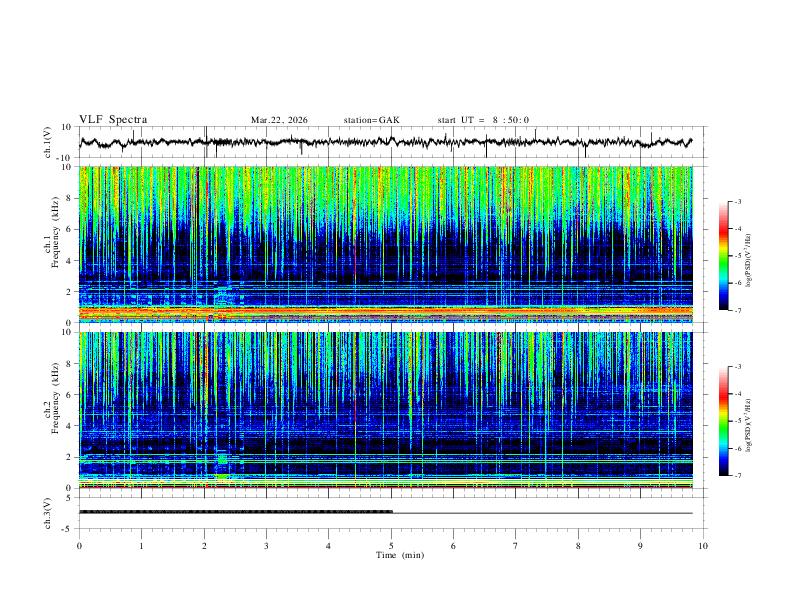Click the '-7' label on ch.2 colorbar
This screenshot has height=612, width=792.
pos(737,475)
